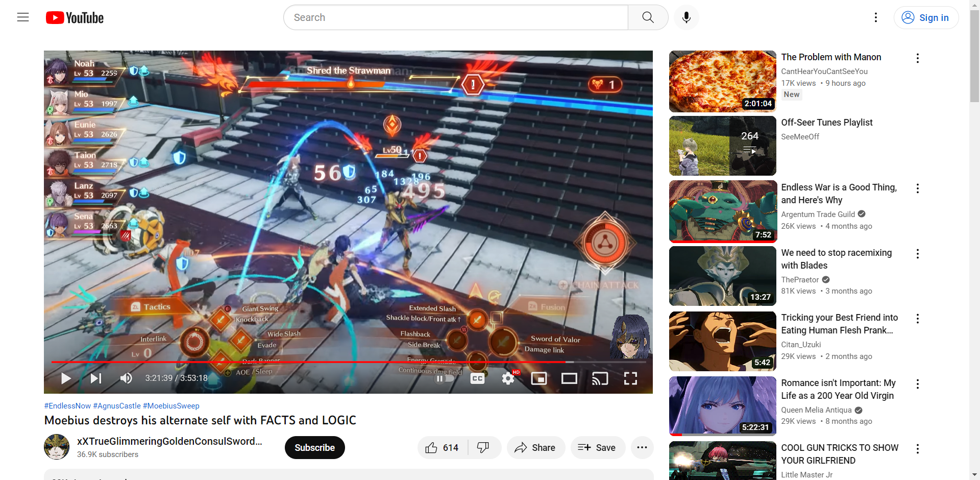The image size is (980, 480).
Task: Open xXTrueGlimmeringGoldenConsulSword channel name
Action: (169, 441)
